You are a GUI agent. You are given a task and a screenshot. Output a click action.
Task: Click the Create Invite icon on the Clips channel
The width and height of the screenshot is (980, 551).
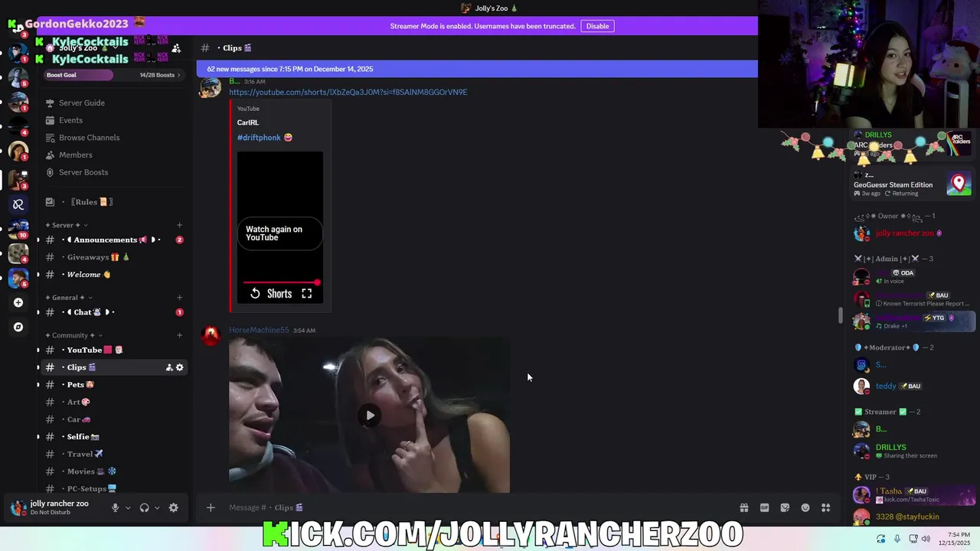pos(169,367)
